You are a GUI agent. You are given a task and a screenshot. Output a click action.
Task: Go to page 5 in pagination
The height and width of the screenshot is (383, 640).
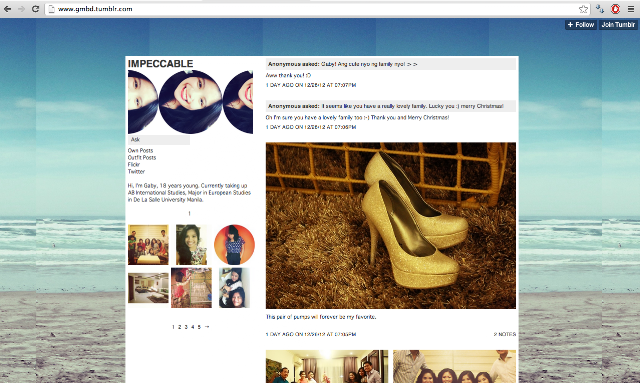(x=199, y=327)
